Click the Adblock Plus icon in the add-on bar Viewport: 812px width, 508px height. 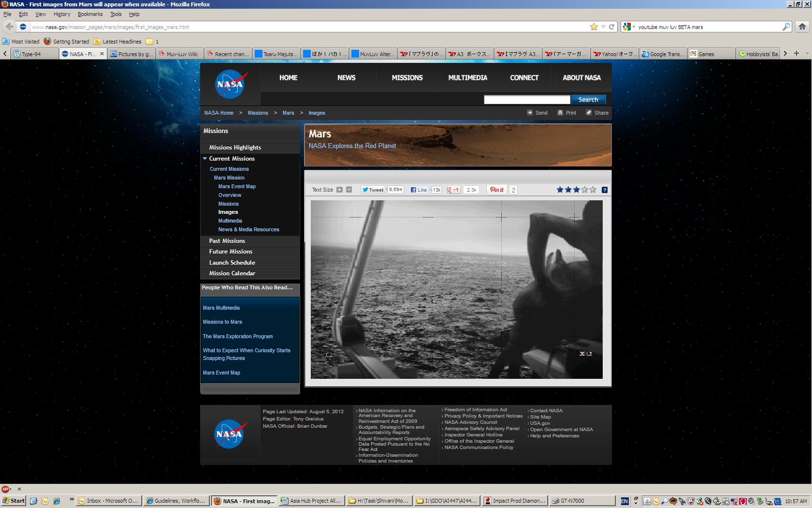pos(5,489)
